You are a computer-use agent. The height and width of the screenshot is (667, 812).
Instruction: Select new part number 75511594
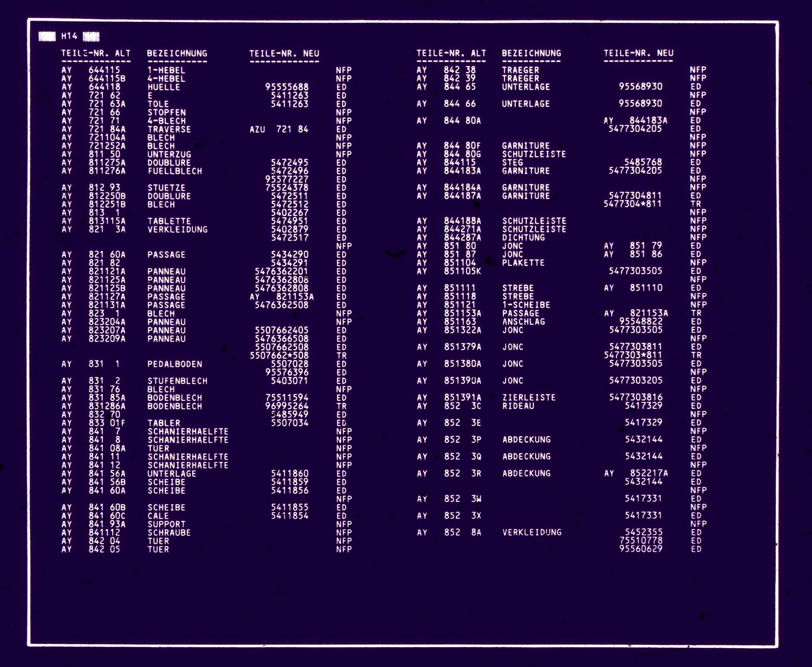pos(287,398)
